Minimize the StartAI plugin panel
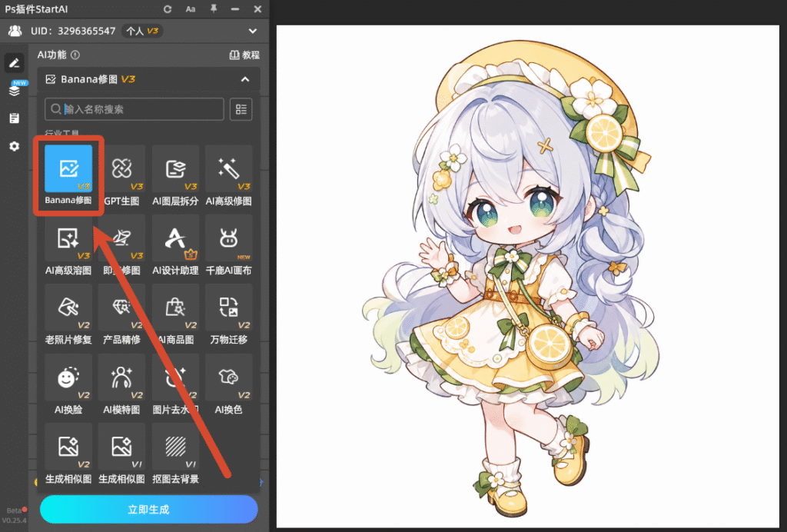The width and height of the screenshot is (787, 532). 235,9
